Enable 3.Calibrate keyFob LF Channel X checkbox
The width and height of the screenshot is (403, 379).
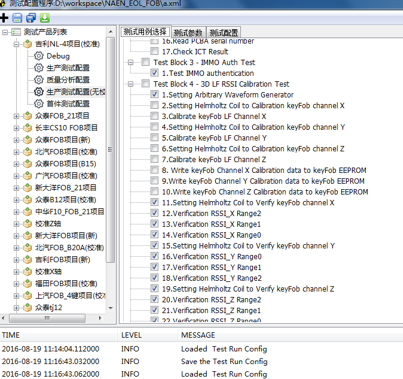(154, 116)
